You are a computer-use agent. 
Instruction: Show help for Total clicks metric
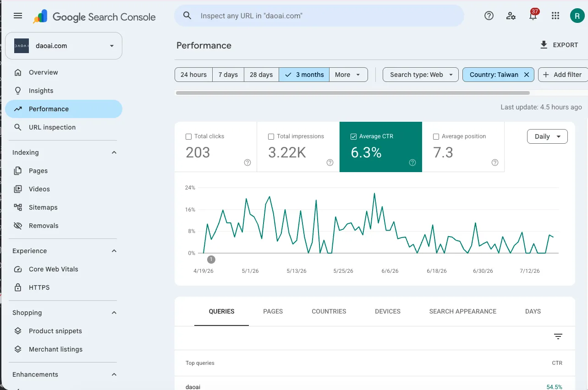[x=247, y=162]
